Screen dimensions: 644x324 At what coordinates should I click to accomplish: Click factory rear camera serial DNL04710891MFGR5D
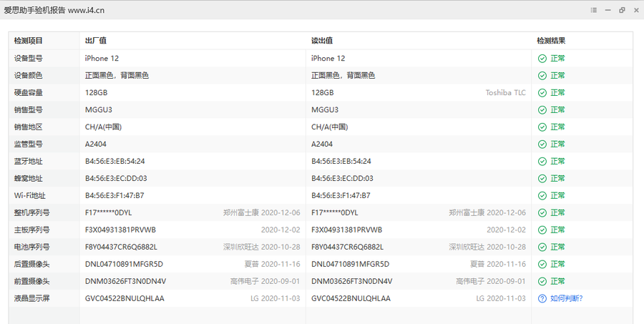(124, 264)
